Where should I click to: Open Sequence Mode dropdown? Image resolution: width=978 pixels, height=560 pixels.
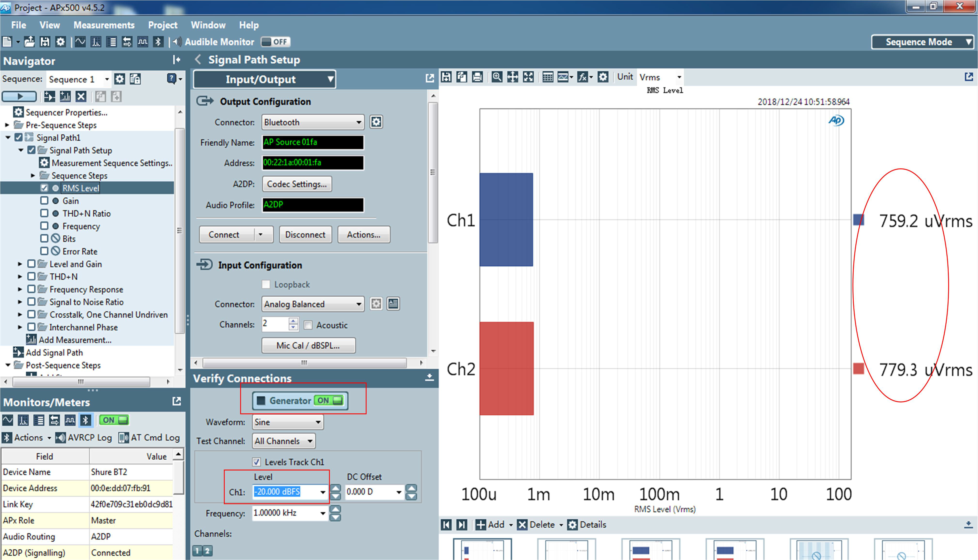click(x=923, y=42)
